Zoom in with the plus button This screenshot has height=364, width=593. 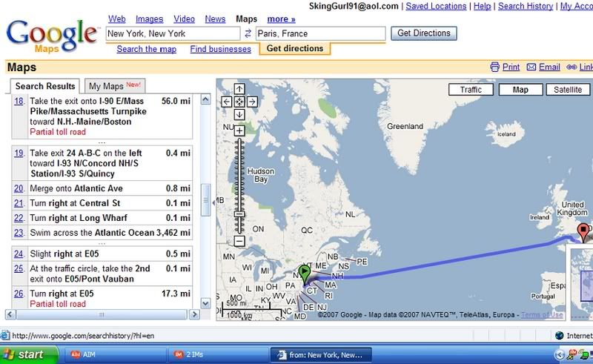[239, 130]
